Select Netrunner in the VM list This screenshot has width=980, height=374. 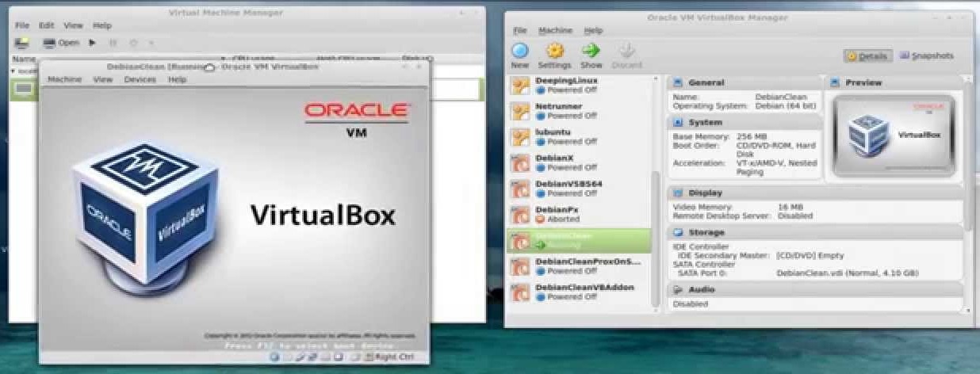[578, 111]
